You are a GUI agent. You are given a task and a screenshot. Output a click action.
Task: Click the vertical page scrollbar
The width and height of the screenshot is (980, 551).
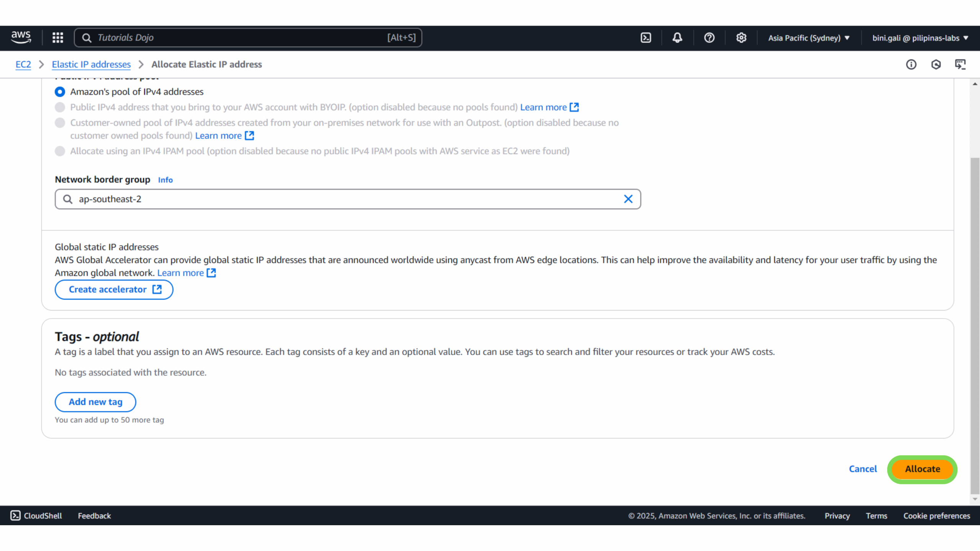point(975,325)
